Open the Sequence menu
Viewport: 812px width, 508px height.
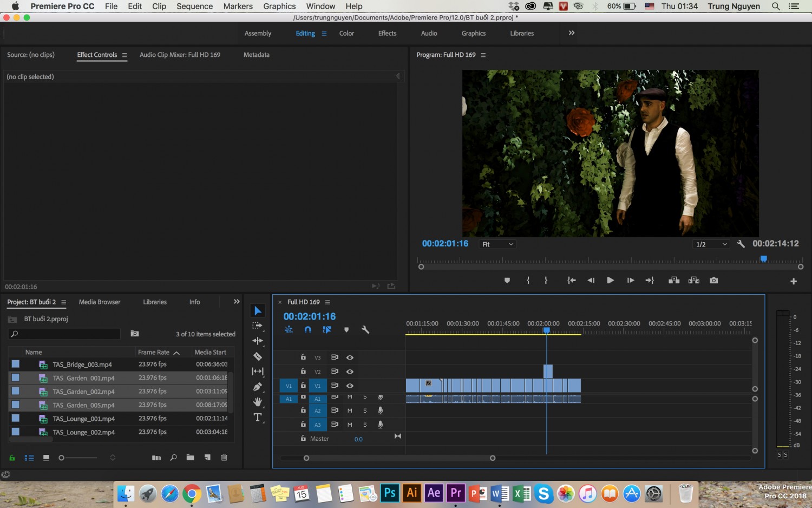(x=194, y=6)
